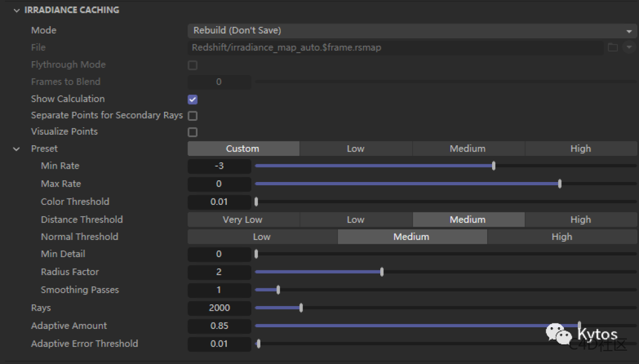Set Distance Threshold to Very Low

click(243, 219)
